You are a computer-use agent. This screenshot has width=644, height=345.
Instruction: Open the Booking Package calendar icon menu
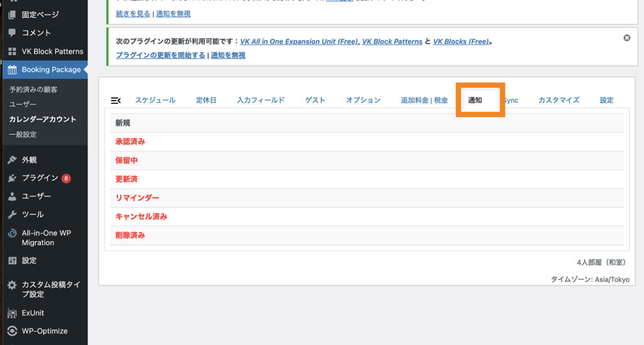click(13, 70)
